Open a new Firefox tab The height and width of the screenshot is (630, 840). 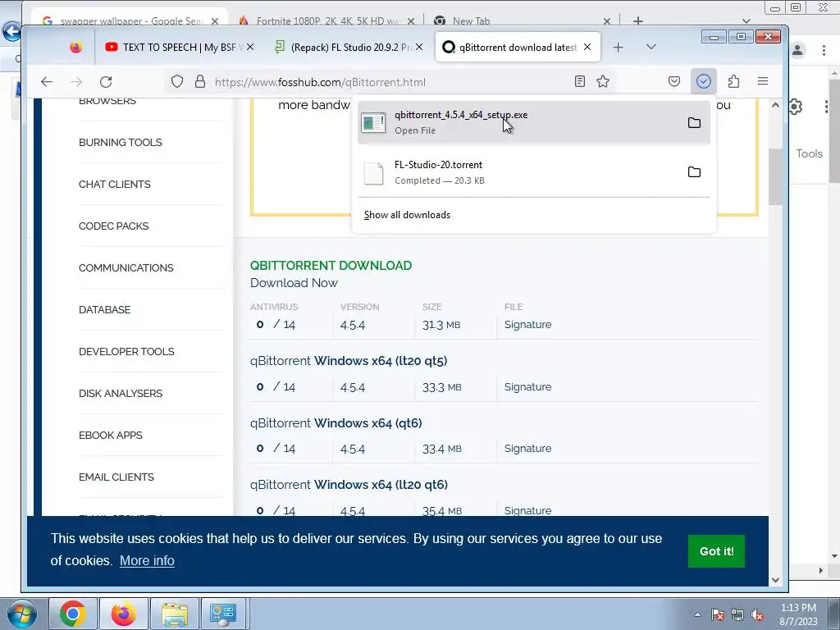click(619, 47)
